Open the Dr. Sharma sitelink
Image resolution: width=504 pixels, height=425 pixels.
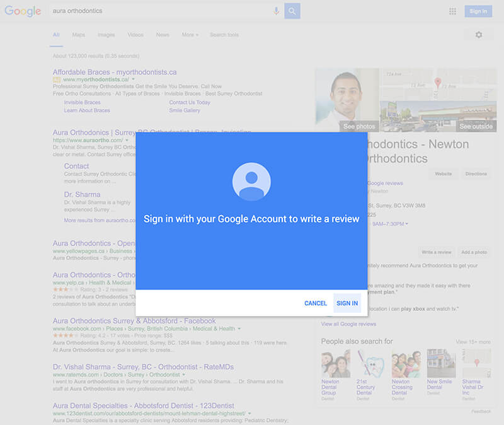click(x=82, y=194)
